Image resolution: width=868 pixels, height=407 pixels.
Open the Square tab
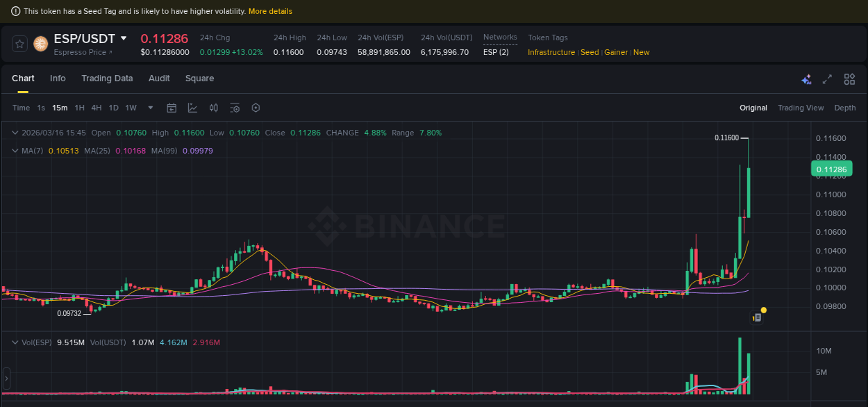coord(199,78)
